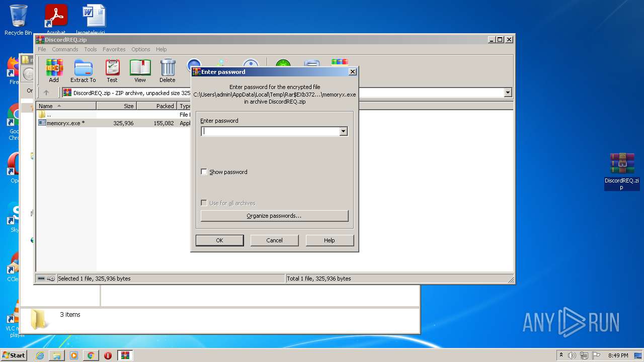Viewport: 644px width, 362px height.
Task: Open the DiscordREQ.zip desktop icon
Action: [x=622, y=171]
